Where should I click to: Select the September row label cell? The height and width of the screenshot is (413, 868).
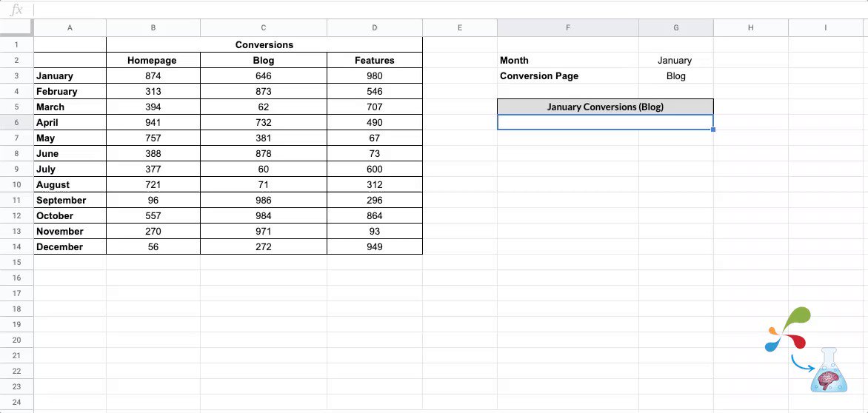click(x=70, y=200)
